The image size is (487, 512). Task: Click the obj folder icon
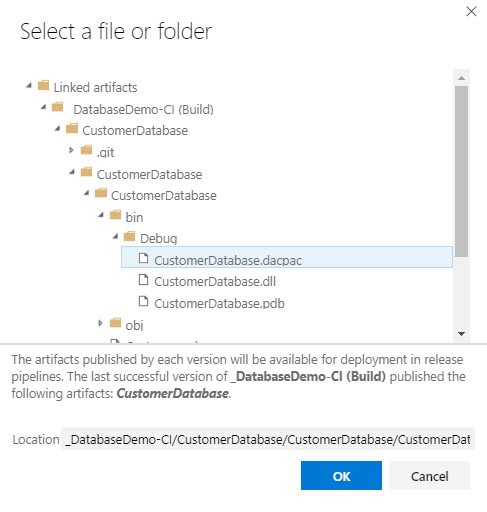(115, 323)
